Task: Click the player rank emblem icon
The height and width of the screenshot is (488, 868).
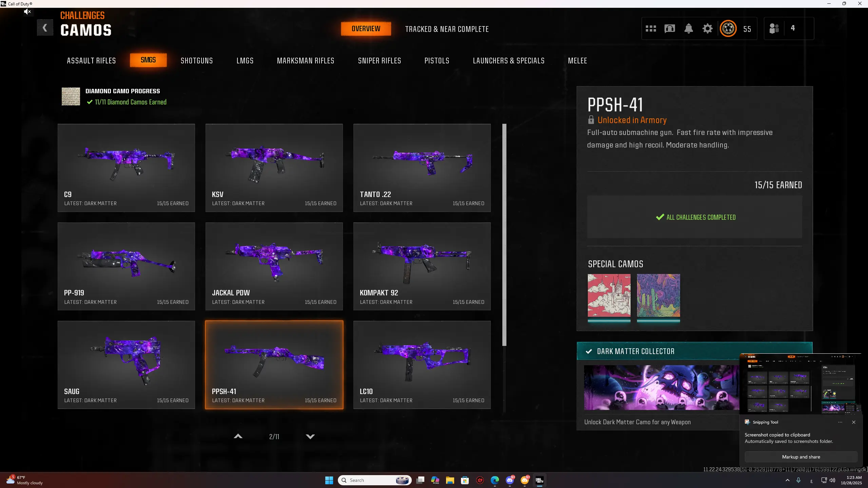Action: [x=728, y=28]
